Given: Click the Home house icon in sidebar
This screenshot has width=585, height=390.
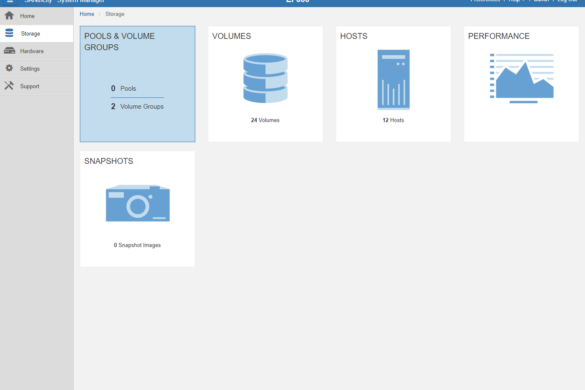Looking at the screenshot, I should (x=9, y=16).
